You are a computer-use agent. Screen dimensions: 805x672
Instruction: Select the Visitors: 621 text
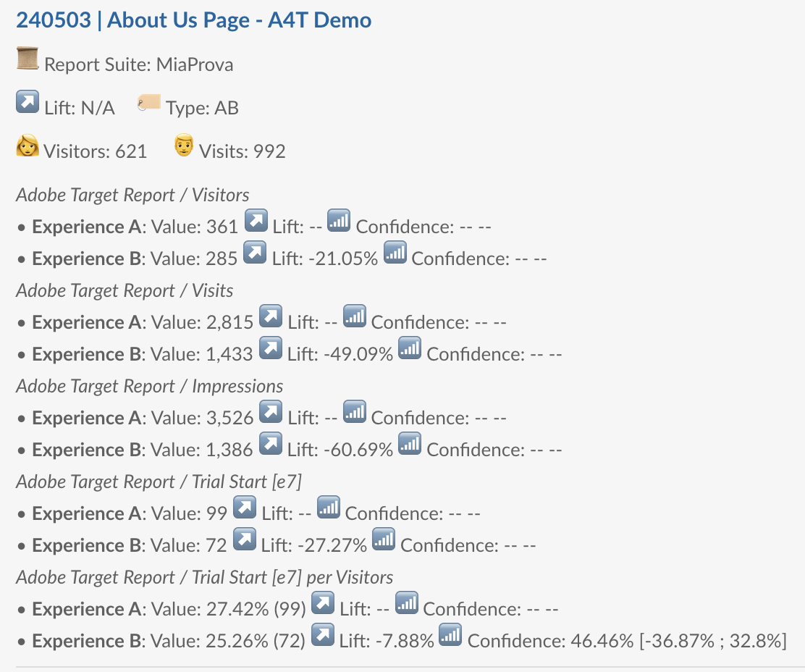(x=96, y=151)
